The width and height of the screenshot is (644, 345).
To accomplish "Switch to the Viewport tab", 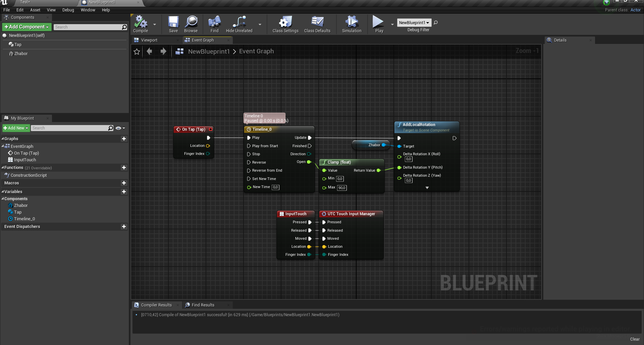I will click(149, 40).
